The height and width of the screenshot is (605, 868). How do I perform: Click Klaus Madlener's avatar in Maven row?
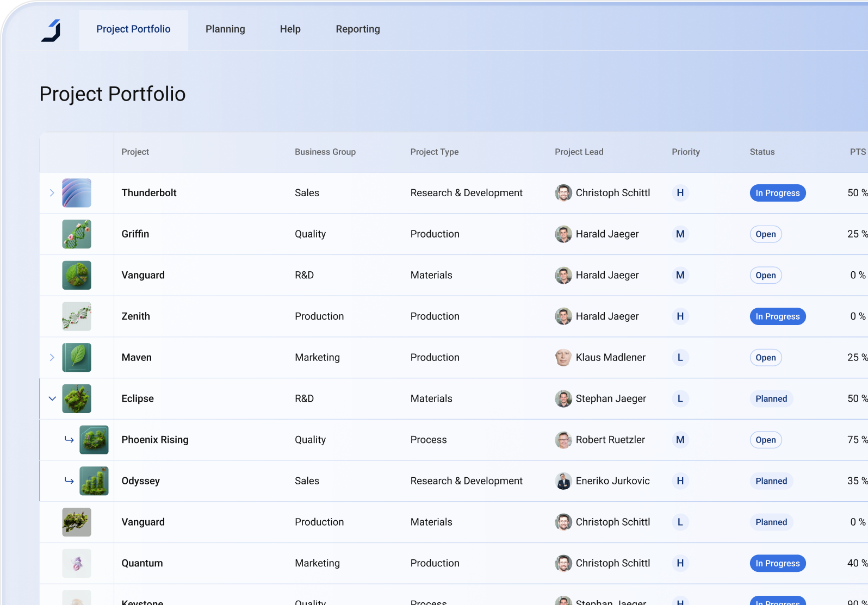[x=563, y=358]
